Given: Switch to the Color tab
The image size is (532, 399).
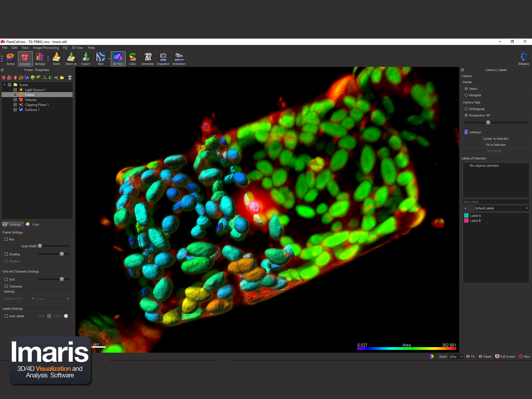Looking at the screenshot, I should [33, 225].
